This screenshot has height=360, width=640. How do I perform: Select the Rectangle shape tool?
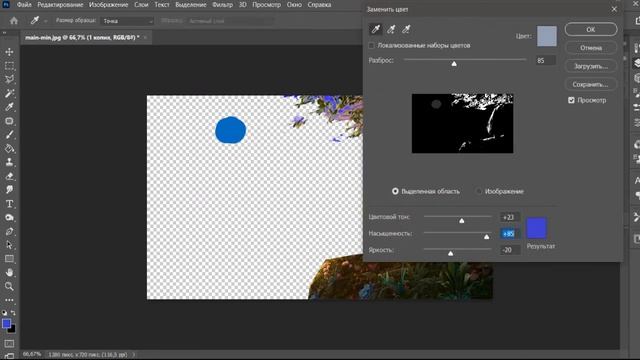[9, 259]
